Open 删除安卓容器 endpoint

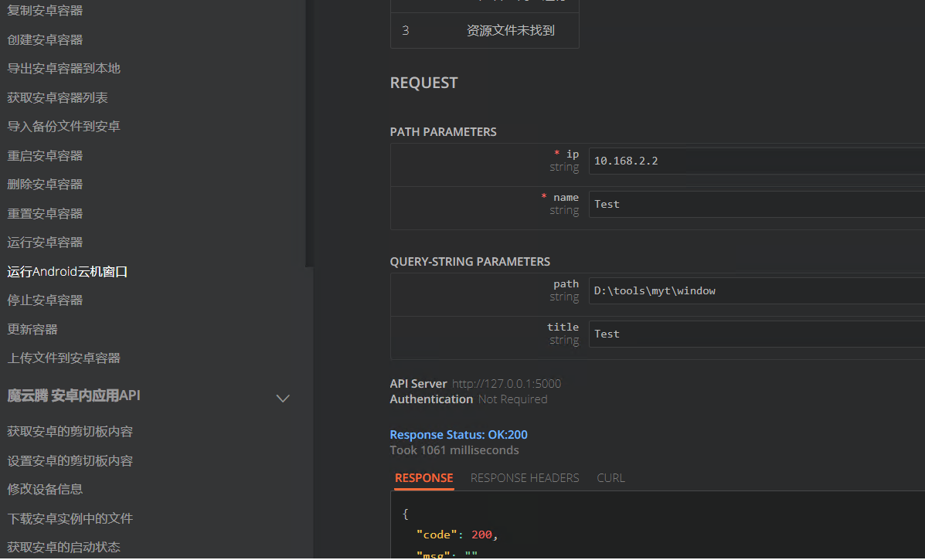tap(45, 184)
